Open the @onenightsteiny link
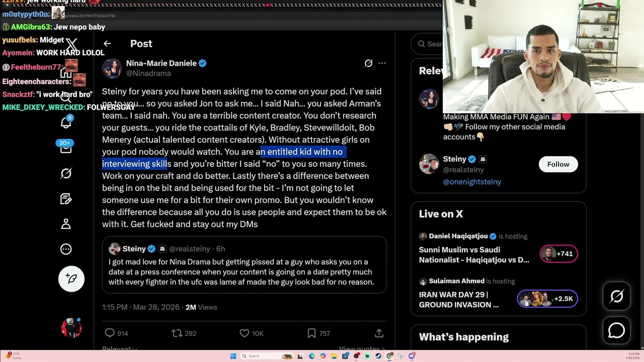The image size is (644, 362). coord(472,182)
